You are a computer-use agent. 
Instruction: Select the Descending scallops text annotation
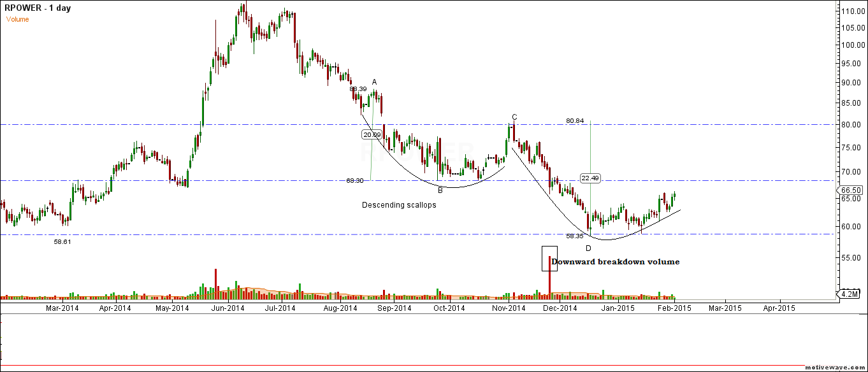coord(398,205)
